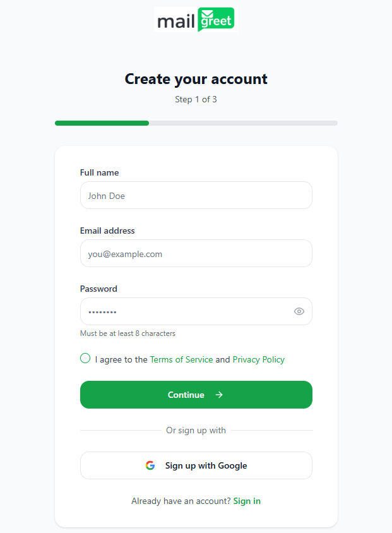Click the "Step 1 of 3" label
392x533 pixels.
click(x=196, y=99)
